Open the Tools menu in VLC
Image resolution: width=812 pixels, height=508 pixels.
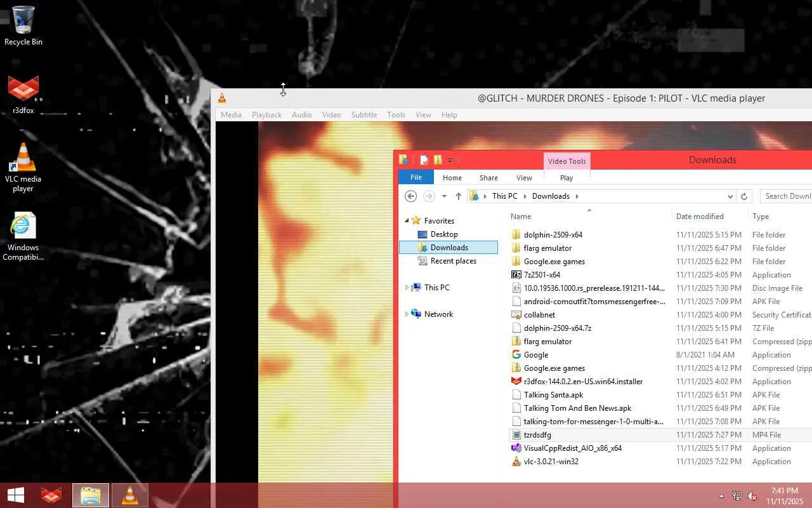point(396,115)
